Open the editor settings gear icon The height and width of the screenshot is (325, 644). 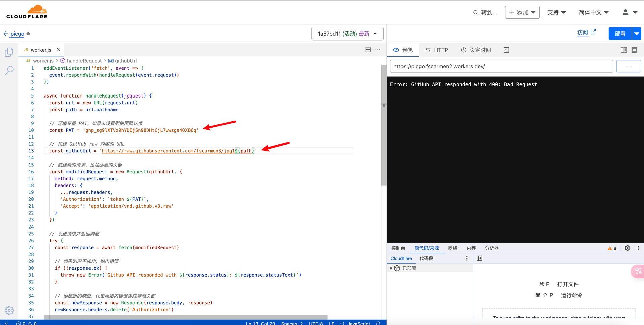(9, 310)
